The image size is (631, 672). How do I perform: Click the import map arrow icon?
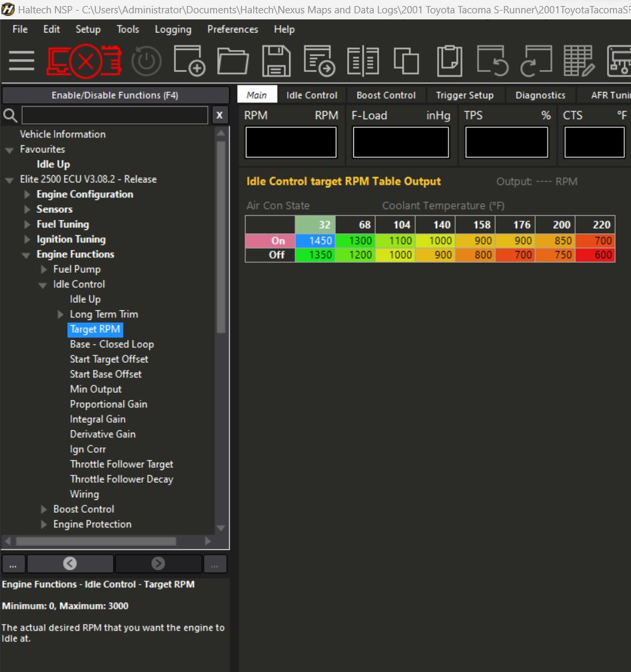point(319,61)
